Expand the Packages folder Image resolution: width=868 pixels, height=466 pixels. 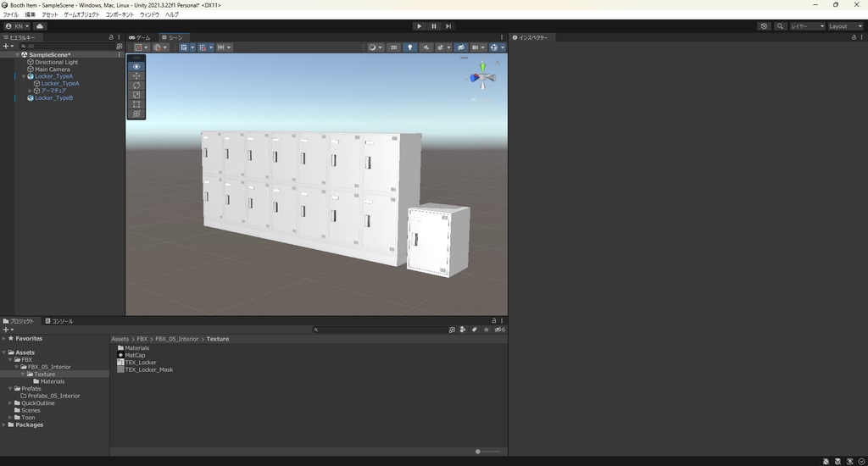pos(4,425)
